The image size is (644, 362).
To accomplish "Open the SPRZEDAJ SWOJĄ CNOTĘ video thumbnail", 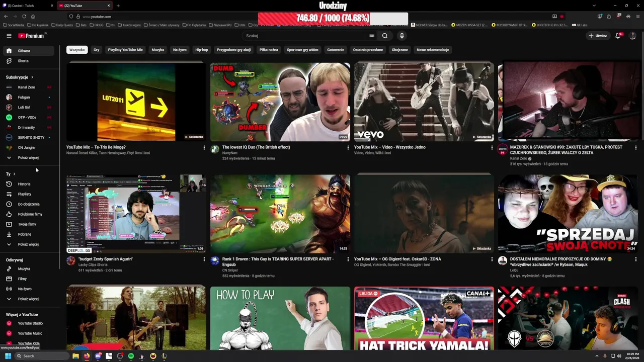I will (568, 214).
